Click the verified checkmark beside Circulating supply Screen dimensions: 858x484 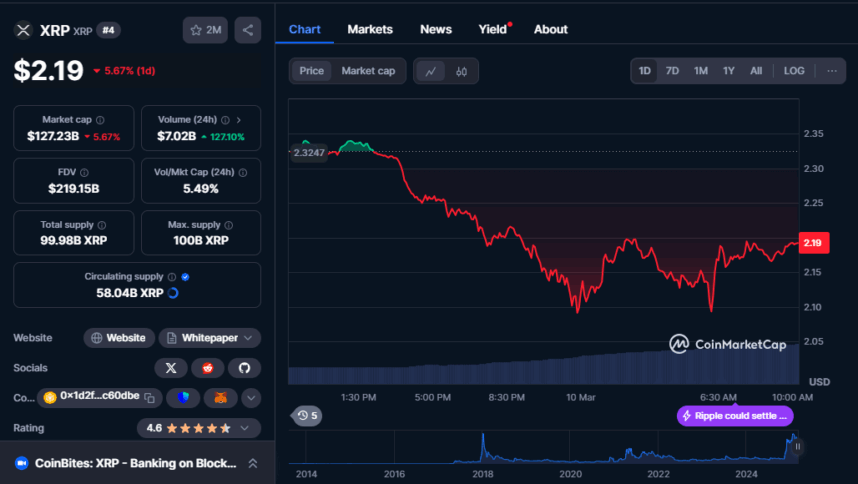[x=185, y=277]
